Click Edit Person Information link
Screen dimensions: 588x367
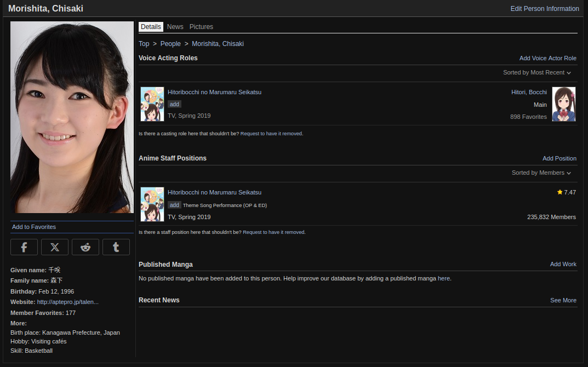[545, 9]
